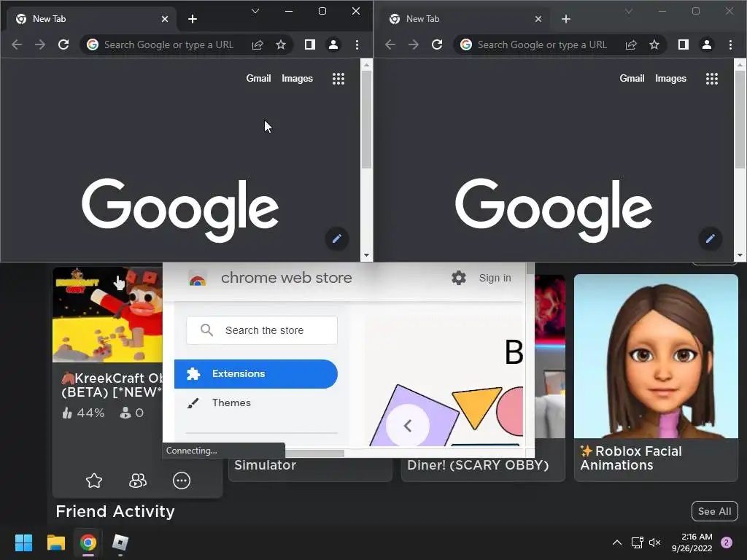The height and width of the screenshot is (560, 747).
Task: Reload page in right Chrome window
Action: [437, 44]
